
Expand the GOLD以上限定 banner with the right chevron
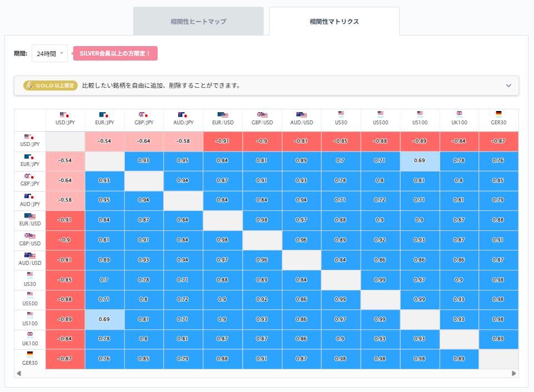click(508, 86)
